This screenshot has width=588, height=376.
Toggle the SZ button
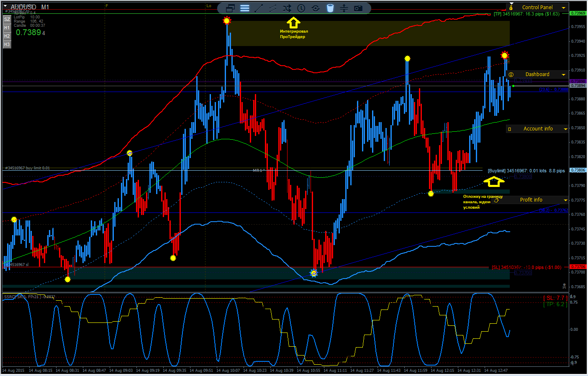pyautogui.click(x=7, y=19)
